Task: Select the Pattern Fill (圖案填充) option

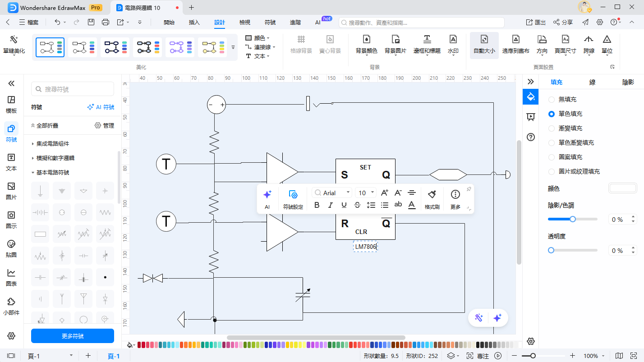Action: click(x=551, y=157)
